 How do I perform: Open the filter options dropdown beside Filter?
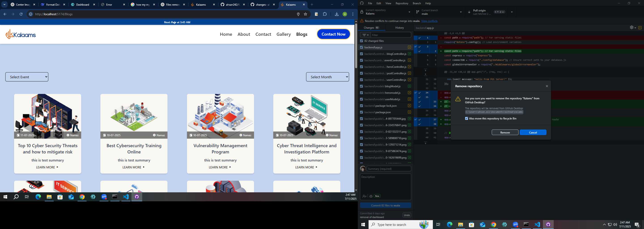pos(365,35)
